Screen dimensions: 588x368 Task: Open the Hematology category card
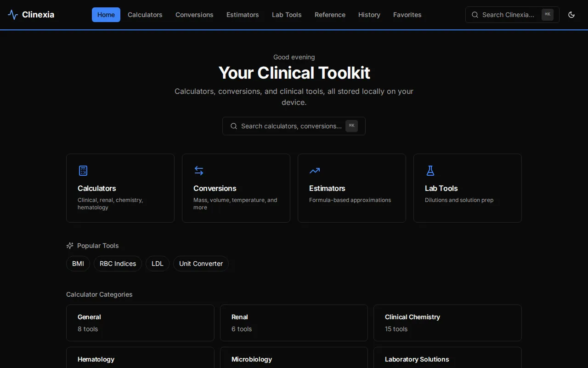point(140,358)
